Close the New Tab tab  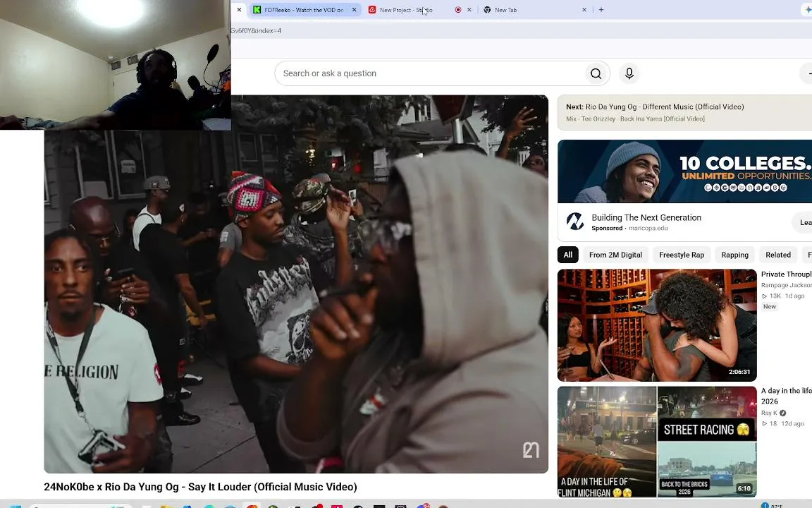click(584, 10)
